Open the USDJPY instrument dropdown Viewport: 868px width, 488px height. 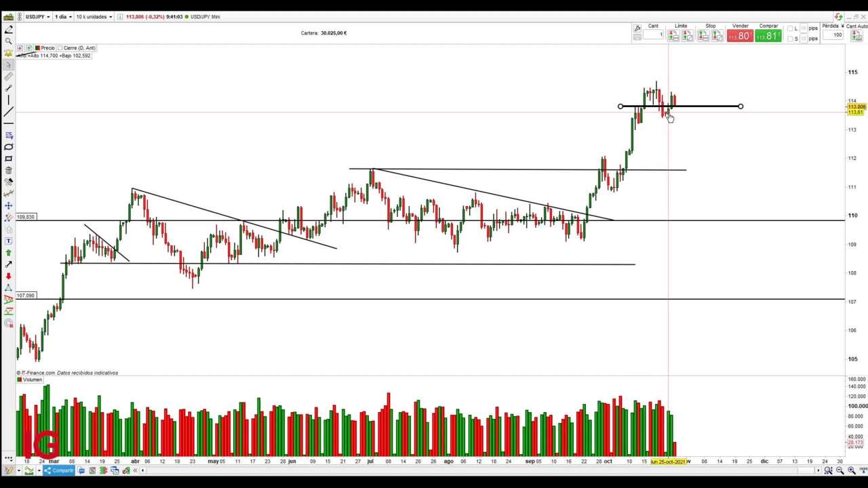click(x=37, y=16)
